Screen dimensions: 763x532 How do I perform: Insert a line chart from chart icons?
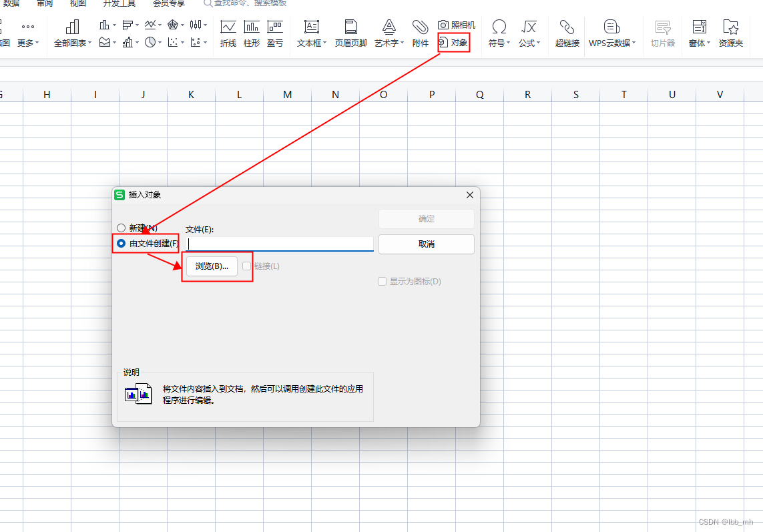(x=150, y=25)
